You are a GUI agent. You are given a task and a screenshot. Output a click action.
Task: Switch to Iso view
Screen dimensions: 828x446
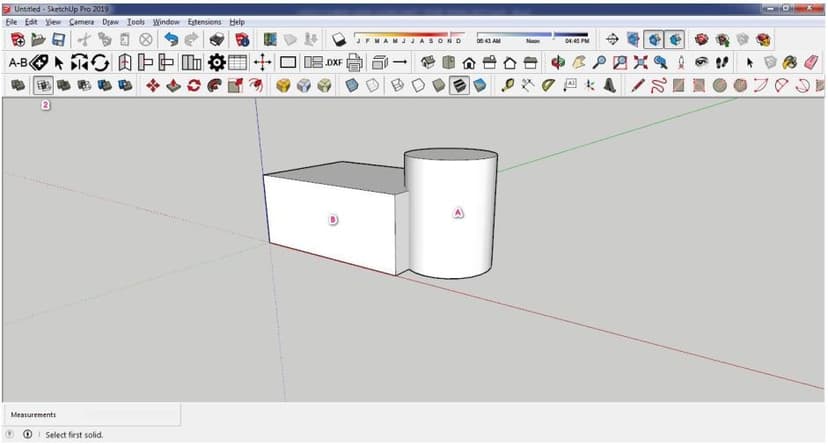[428, 62]
